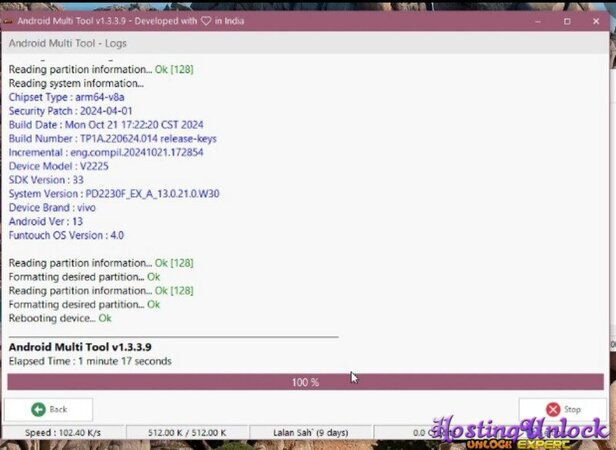Viewport: 616px width, 450px height.
Task: Click the HostingUnlock watermark logo
Action: (519, 430)
